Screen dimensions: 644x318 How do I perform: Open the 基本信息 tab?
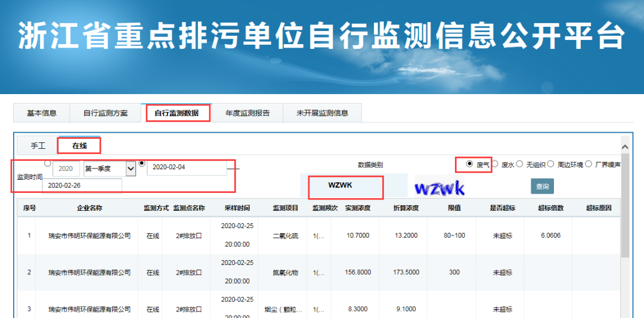click(42, 113)
